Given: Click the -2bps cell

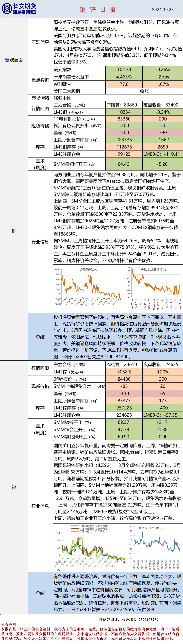Looking at the screenshot, I should click(x=163, y=77).
